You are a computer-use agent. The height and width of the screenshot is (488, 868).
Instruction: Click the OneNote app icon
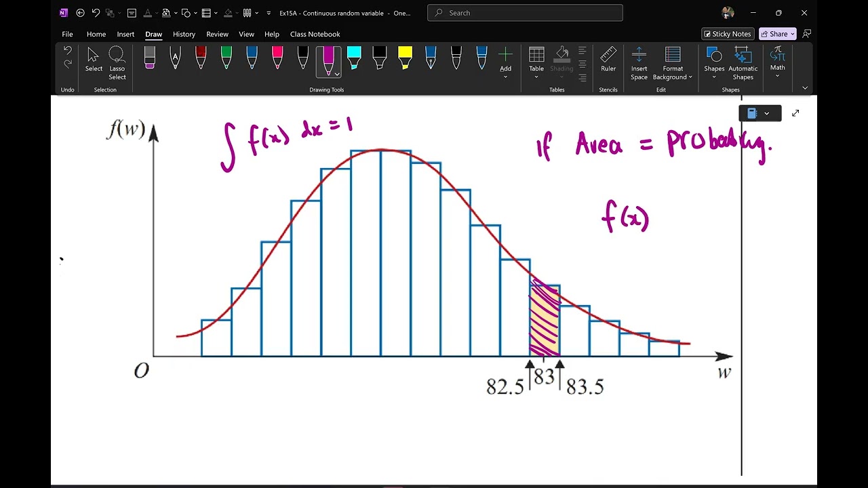[x=64, y=13]
